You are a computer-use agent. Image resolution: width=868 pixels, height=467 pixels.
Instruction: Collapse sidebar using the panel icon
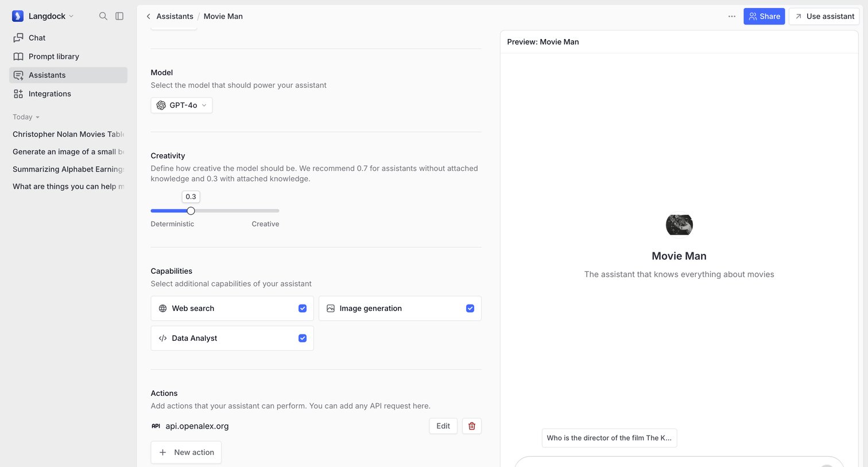(x=119, y=16)
